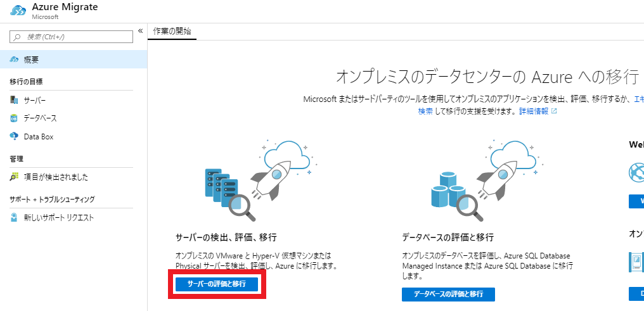Click the server rocket illustration
This screenshot has width=644, height=311.
(261, 180)
